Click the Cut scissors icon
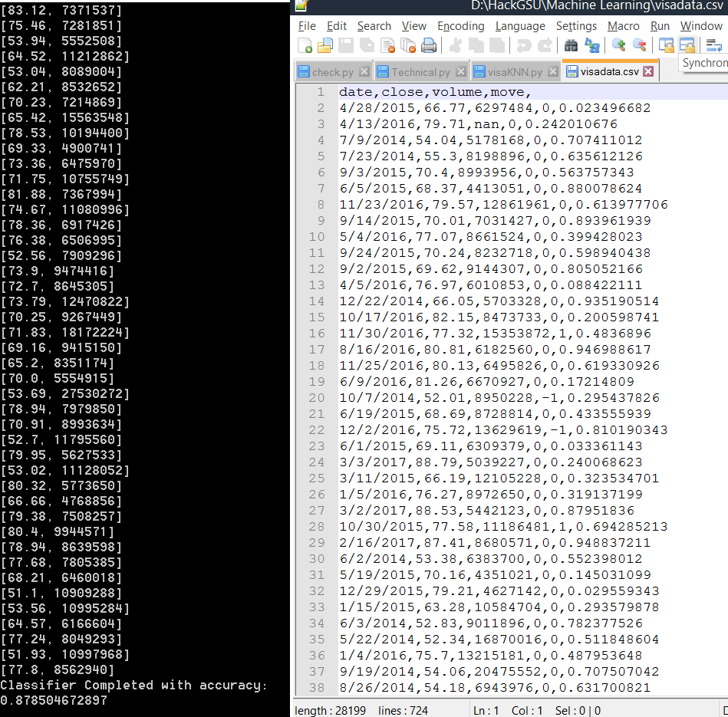The height and width of the screenshot is (717, 728). coord(456,45)
